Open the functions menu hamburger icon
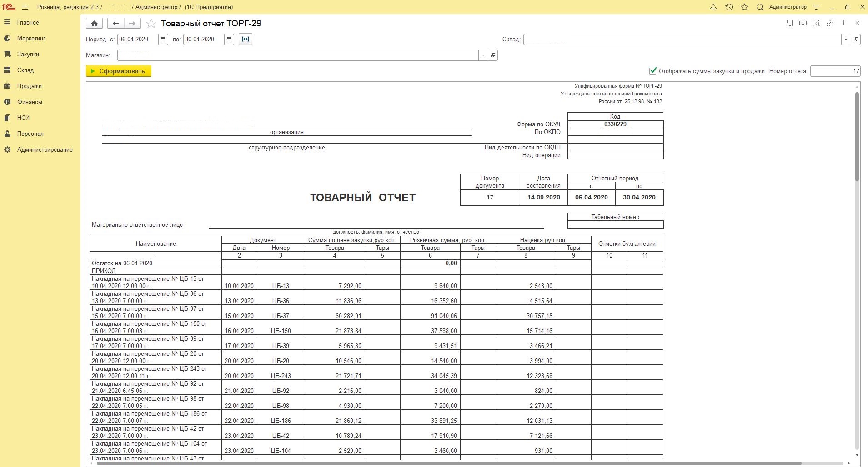Image resolution: width=868 pixels, height=467 pixels. pos(25,7)
